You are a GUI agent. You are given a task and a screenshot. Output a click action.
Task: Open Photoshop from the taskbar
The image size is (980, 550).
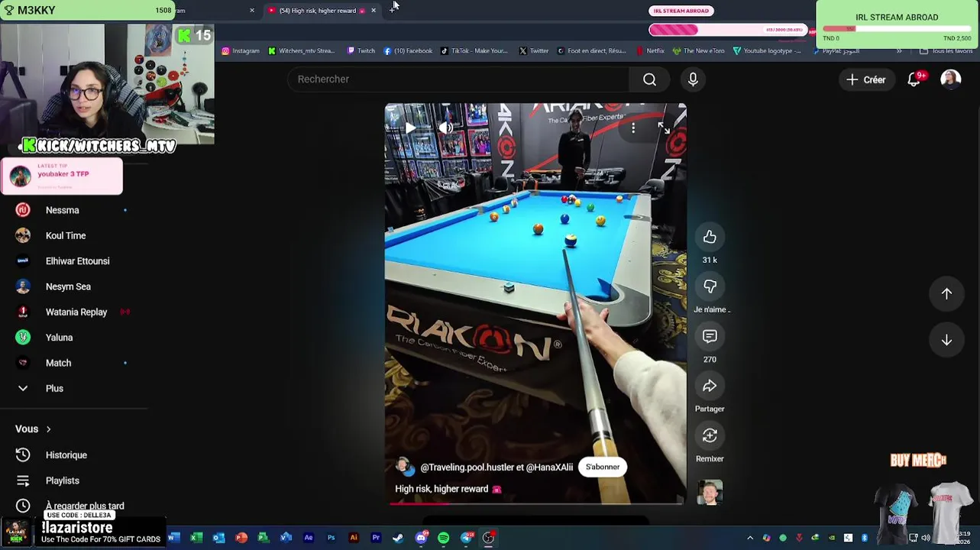point(331,538)
